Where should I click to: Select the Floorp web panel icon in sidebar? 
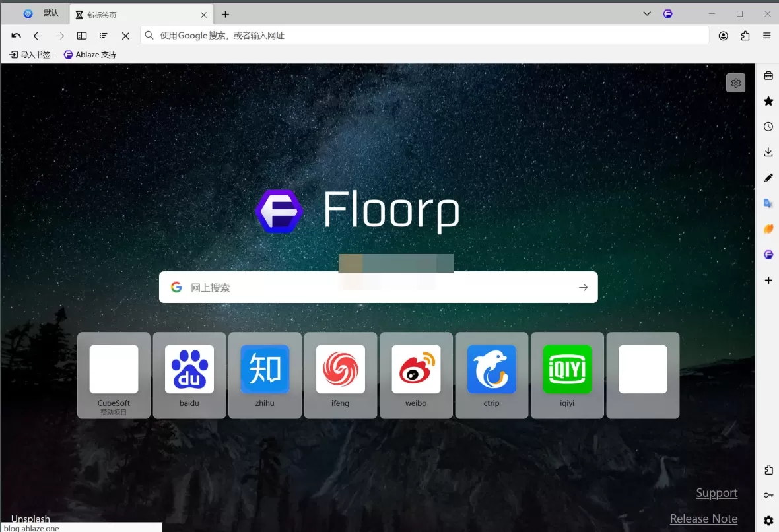click(x=768, y=254)
